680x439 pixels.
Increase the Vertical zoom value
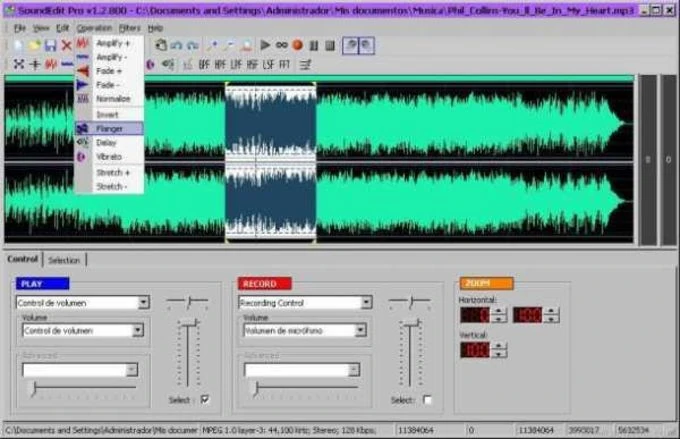click(x=499, y=346)
